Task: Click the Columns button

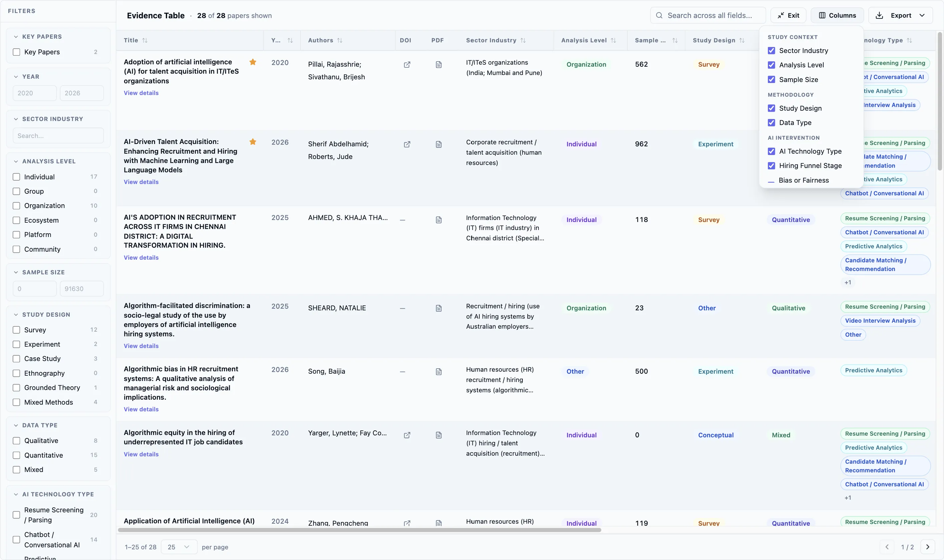Action: (x=837, y=15)
